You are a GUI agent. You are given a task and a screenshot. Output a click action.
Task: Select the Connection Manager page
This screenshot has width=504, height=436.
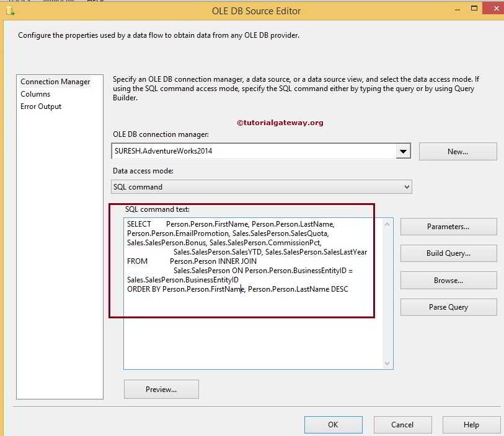(55, 82)
